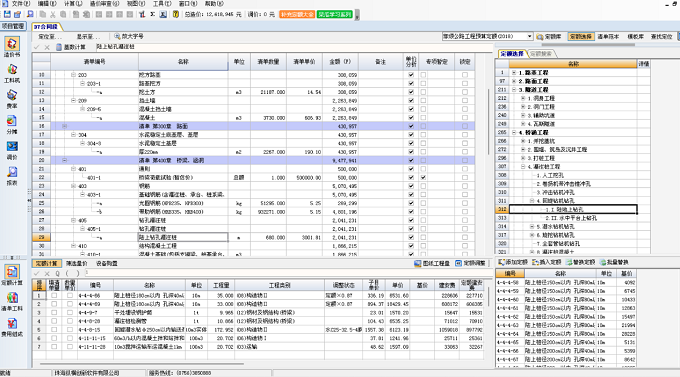Open the quota library dropdown (2018)
This screenshot has width=680, height=377.
[530, 36]
